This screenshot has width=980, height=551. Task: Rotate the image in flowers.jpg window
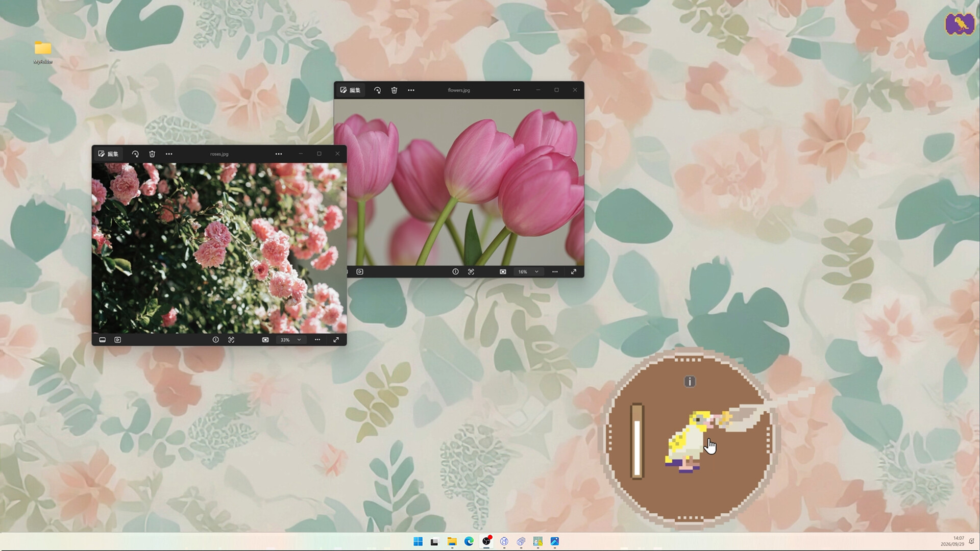point(377,90)
